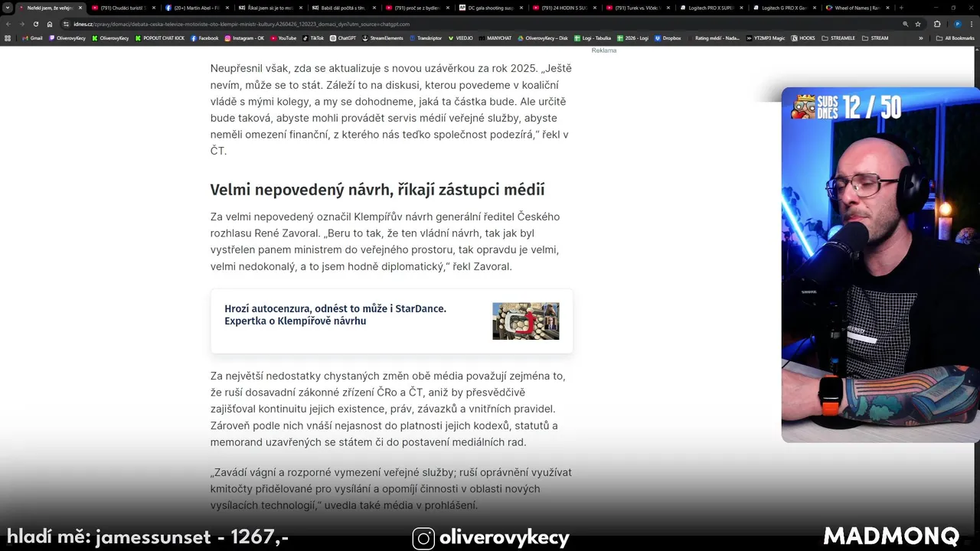
Task: Click the browser forward arrow
Action: click(21, 24)
